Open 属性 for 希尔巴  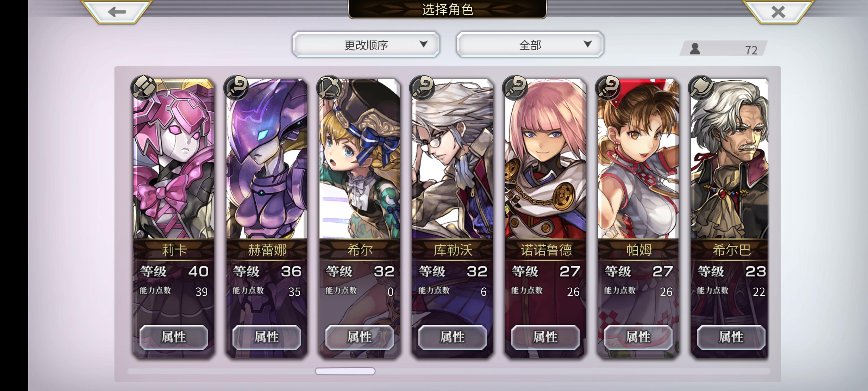[731, 337]
